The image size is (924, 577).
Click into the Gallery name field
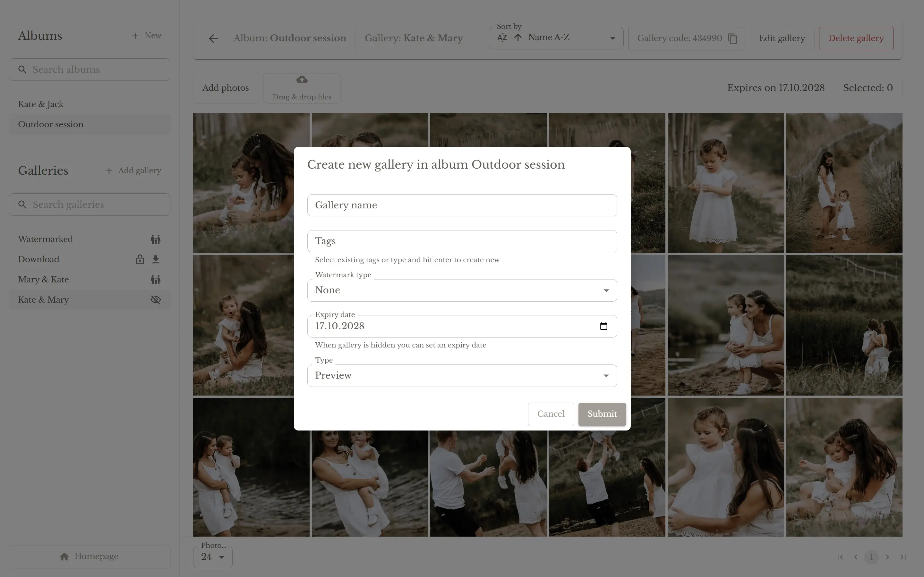pos(462,205)
